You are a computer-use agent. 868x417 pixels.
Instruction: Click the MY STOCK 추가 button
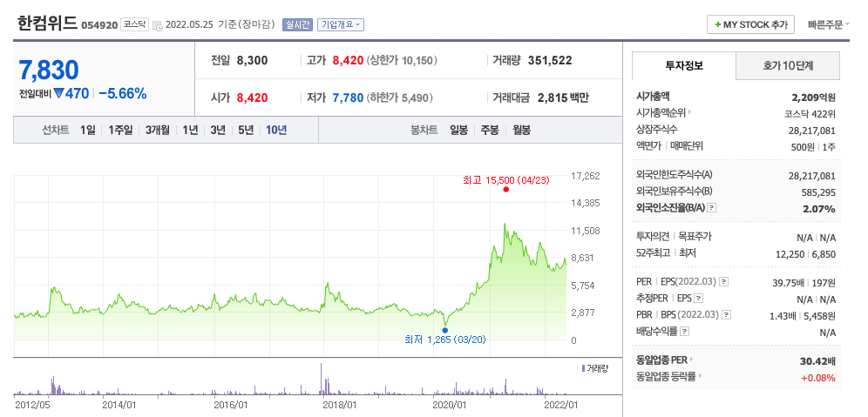[750, 25]
